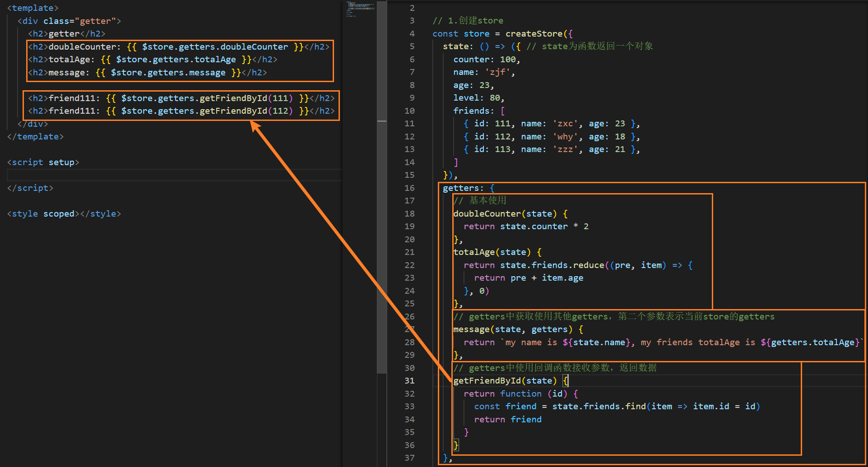The height and width of the screenshot is (467, 868).
Task: Click the 'createStore' function call
Action: (x=534, y=34)
